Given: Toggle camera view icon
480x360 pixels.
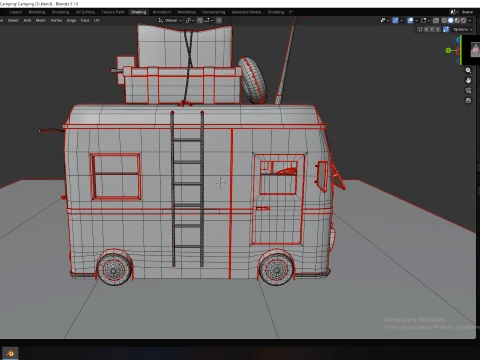Looking at the screenshot, I should point(468,90).
